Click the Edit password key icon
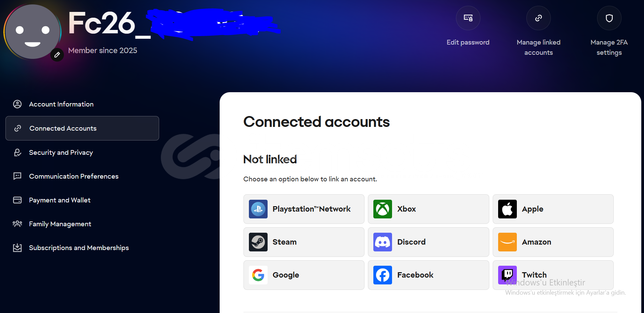 coord(468,18)
